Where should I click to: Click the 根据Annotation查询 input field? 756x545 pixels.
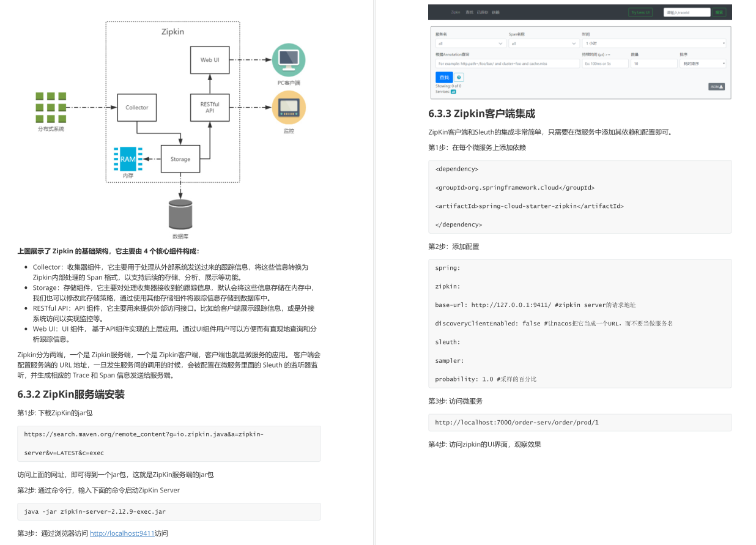point(507,64)
